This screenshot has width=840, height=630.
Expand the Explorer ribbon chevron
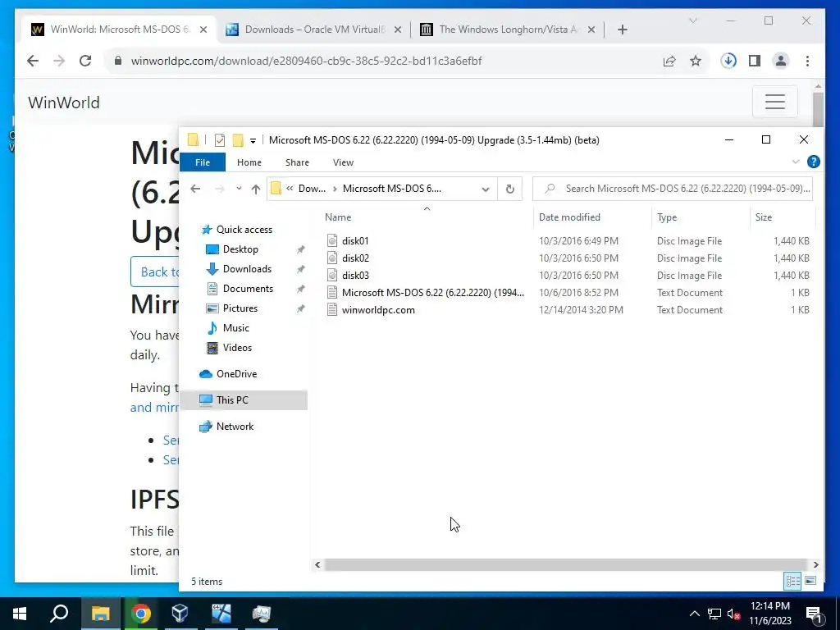pos(796,162)
